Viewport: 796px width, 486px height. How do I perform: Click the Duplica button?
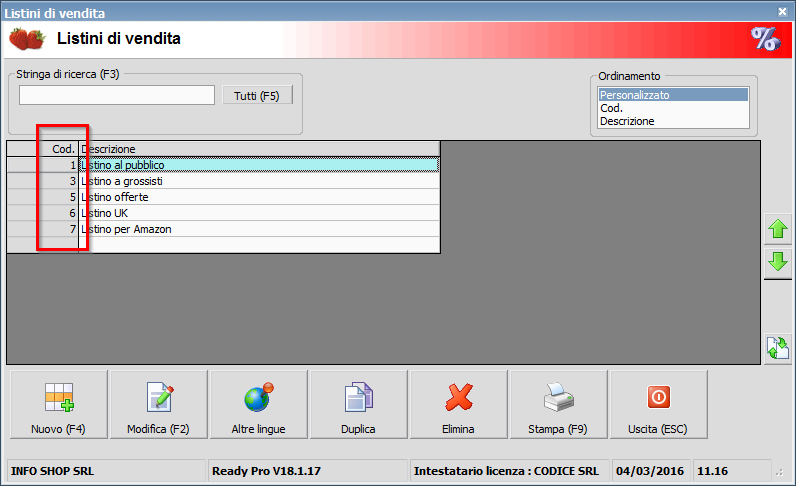[358, 404]
